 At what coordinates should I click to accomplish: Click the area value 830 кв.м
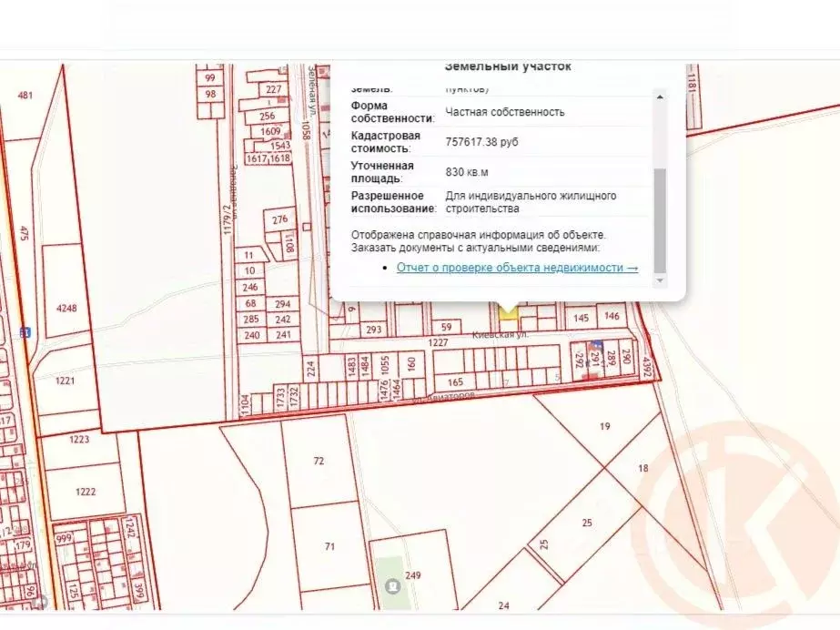click(x=467, y=172)
